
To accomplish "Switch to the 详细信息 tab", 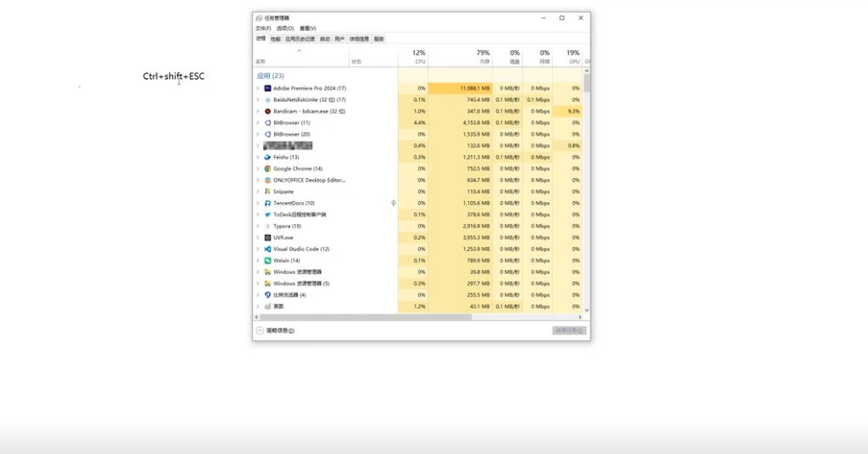I will [359, 39].
